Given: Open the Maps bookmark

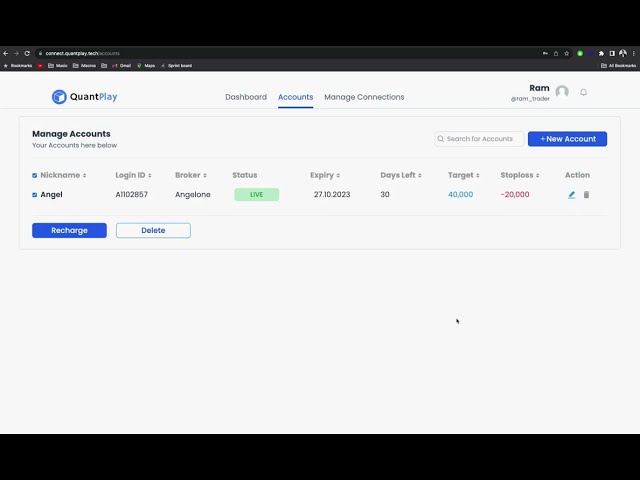Looking at the screenshot, I should coord(146,66).
